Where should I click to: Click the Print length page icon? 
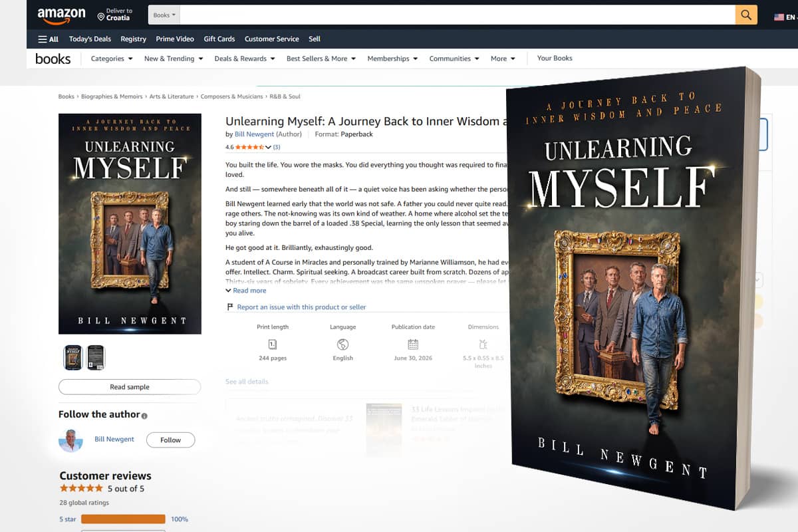[x=272, y=344]
